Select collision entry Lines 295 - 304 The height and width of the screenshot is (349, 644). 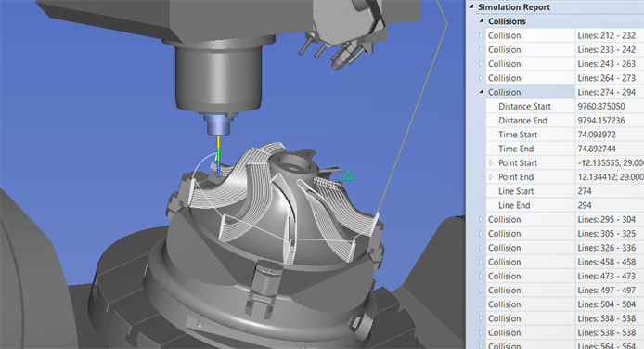point(560,220)
